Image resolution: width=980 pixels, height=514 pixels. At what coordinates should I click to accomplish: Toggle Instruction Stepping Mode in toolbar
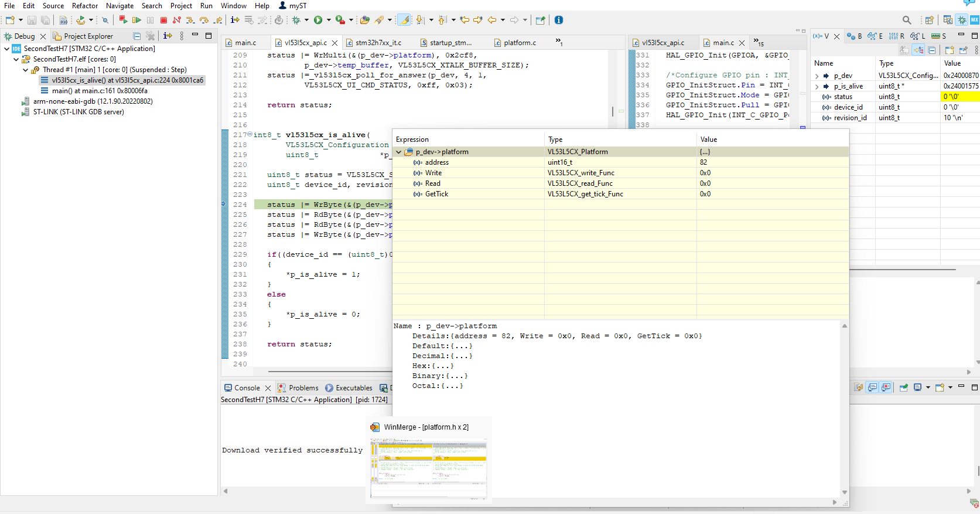pyautogui.click(x=235, y=20)
